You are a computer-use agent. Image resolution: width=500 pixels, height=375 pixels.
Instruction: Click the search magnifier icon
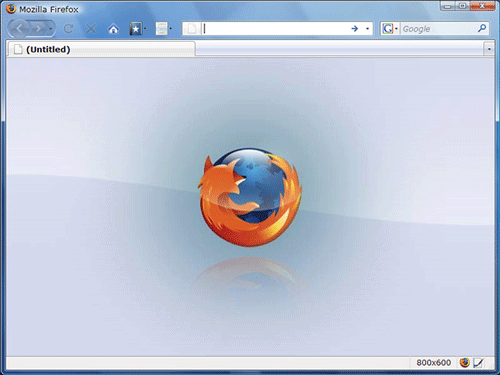click(x=482, y=29)
